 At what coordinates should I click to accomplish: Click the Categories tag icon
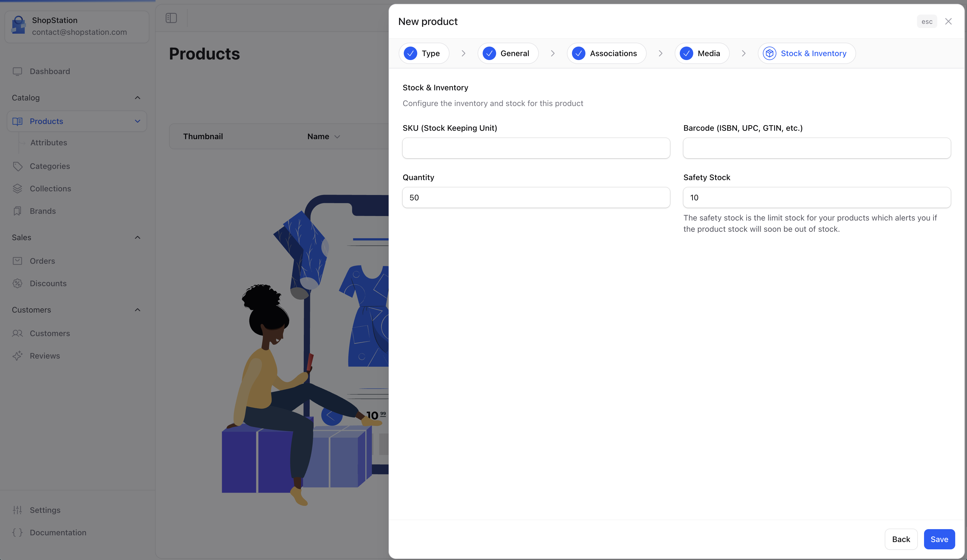pyautogui.click(x=17, y=166)
